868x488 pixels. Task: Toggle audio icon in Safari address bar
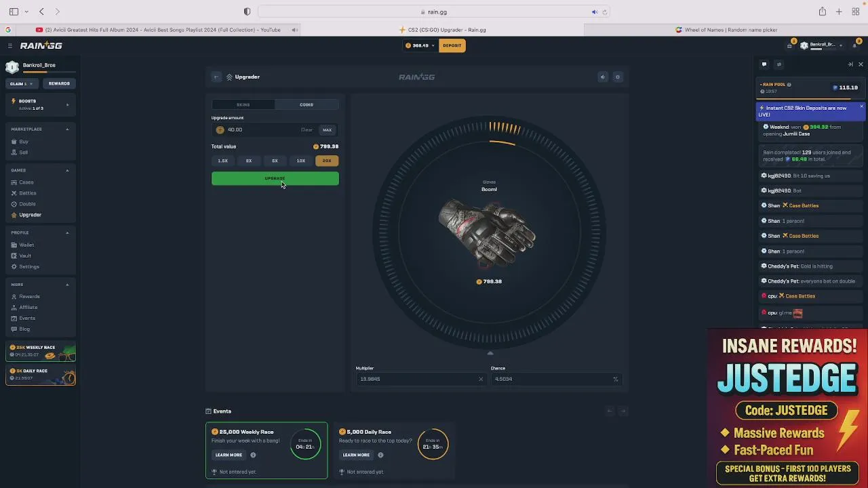click(x=595, y=12)
